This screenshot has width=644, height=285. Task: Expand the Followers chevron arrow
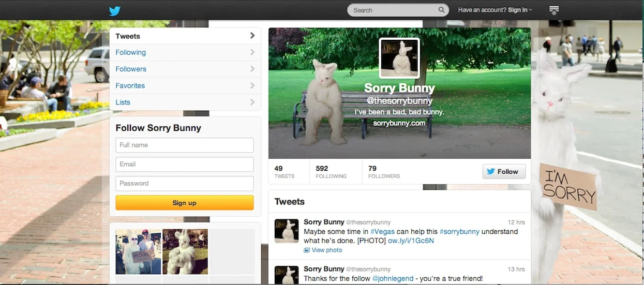tap(252, 69)
